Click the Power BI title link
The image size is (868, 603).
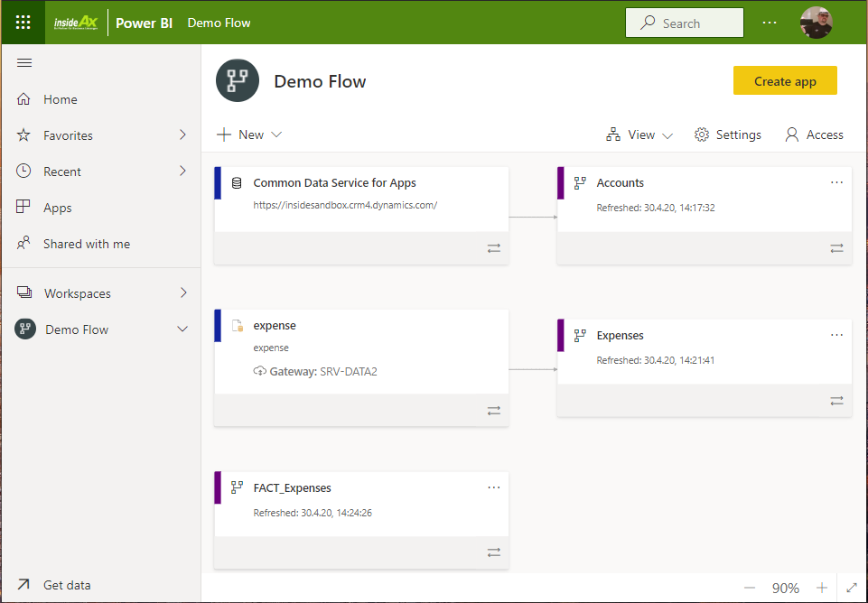(x=144, y=23)
